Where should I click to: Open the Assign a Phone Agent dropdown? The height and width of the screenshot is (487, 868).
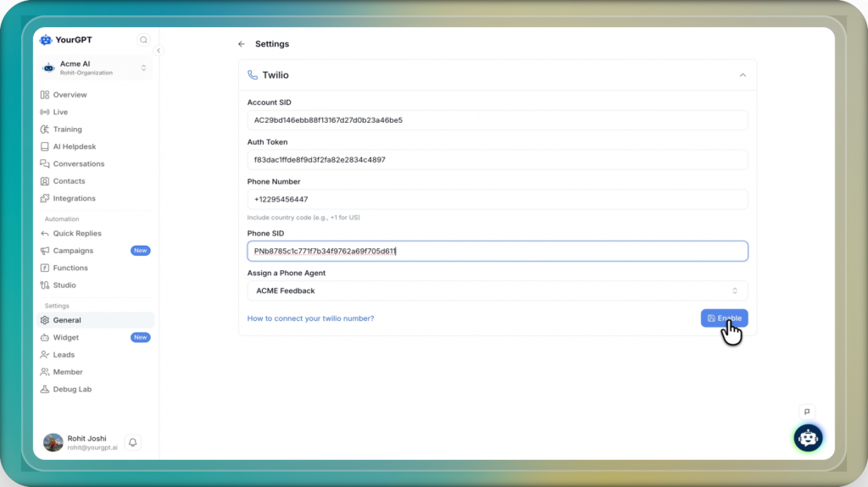pyautogui.click(x=497, y=291)
